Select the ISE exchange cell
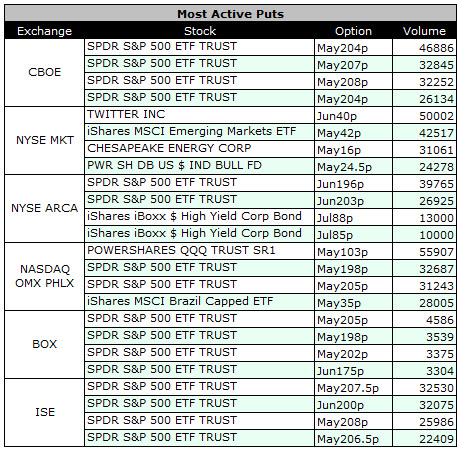The height and width of the screenshot is (452, 460). [x=45, y=413]
